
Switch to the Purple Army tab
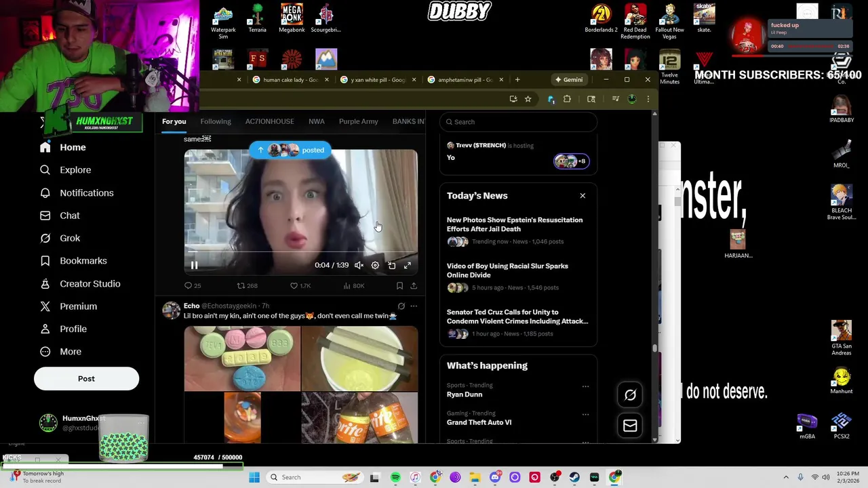[358, 121]
